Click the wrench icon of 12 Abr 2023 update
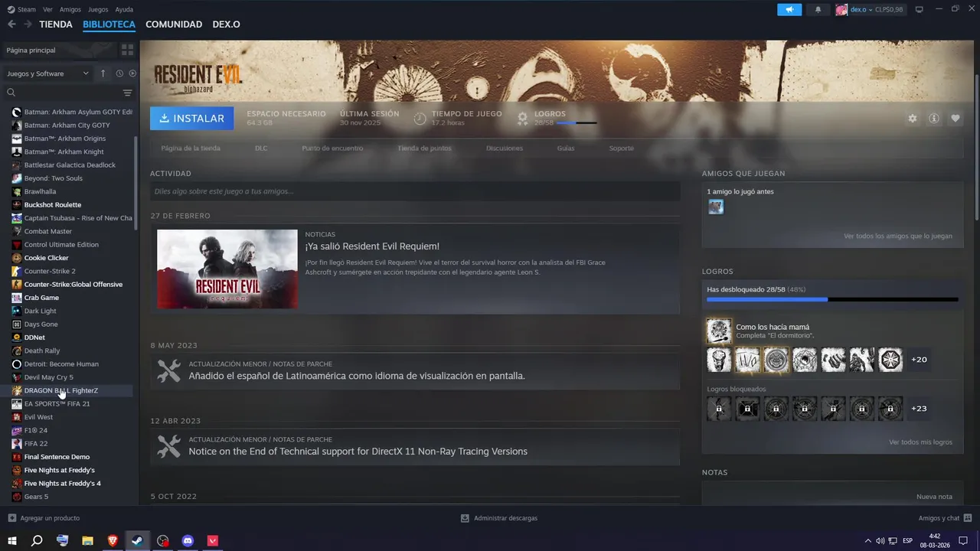The image size is (980, 551). 168,446
